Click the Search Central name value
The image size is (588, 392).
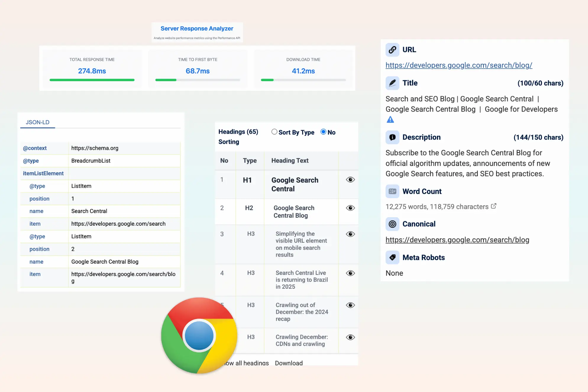point(89,211)
